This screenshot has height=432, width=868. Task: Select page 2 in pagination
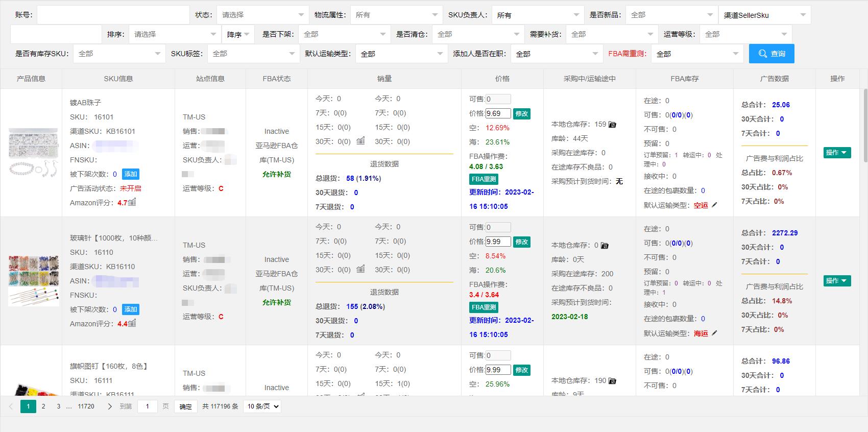[x=43, y=406]
